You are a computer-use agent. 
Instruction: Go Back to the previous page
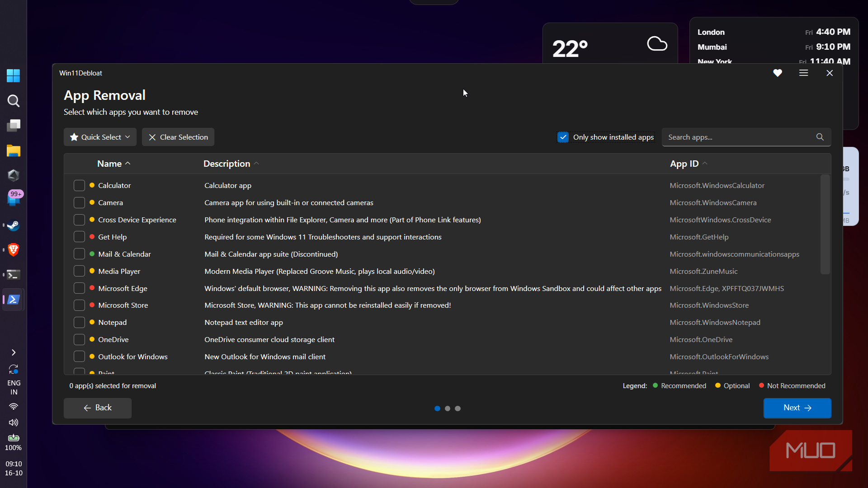(98, 408)
